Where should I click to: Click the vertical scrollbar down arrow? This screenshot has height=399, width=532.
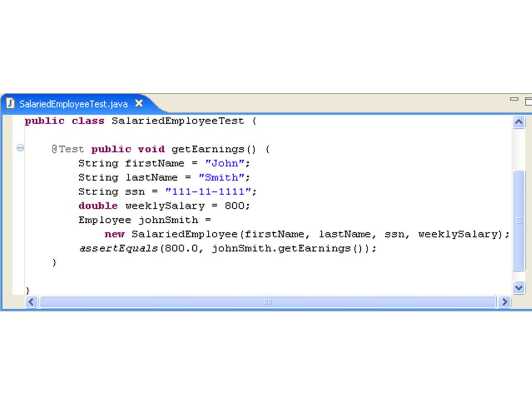519,288
